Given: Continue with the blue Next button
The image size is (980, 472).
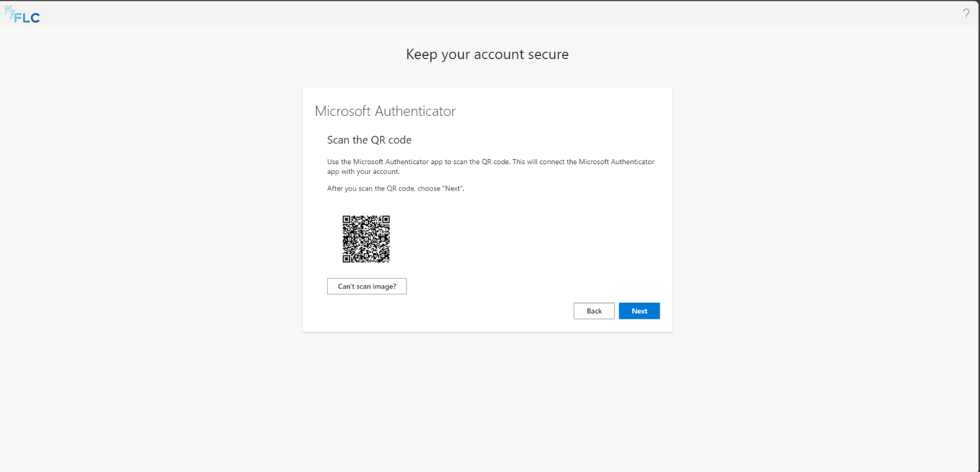Looking at the screenshot, I should point(639,311).
